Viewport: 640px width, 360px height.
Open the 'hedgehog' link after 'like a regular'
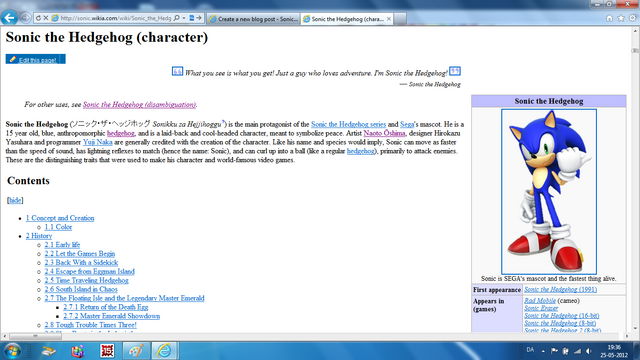(360, 151)
